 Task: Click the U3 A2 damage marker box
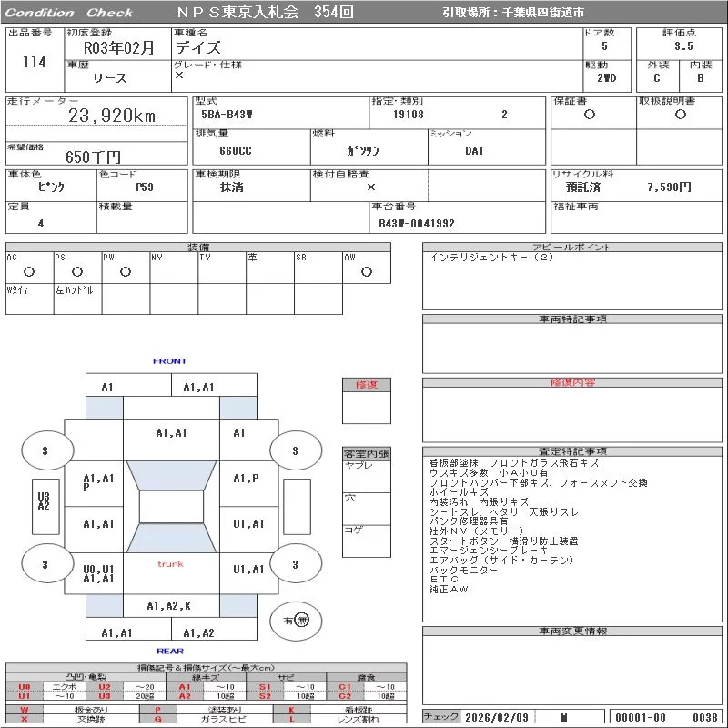coord(43,501)
